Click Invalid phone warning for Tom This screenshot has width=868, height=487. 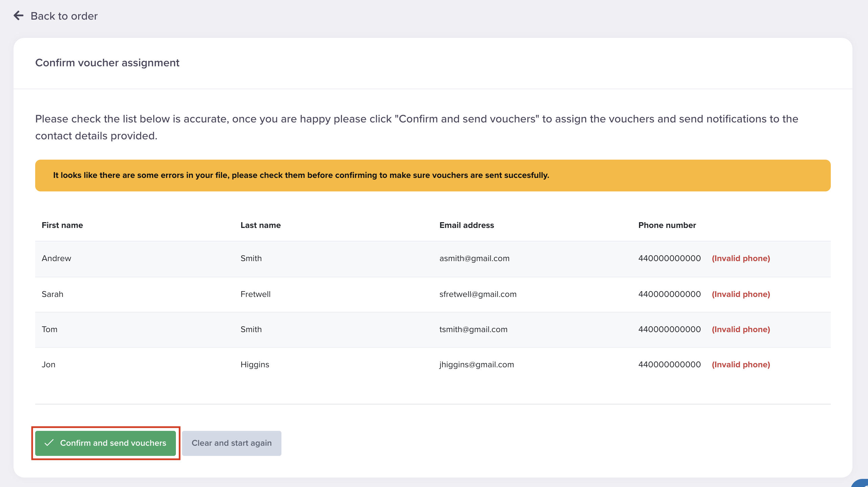(x=741, y=329)
